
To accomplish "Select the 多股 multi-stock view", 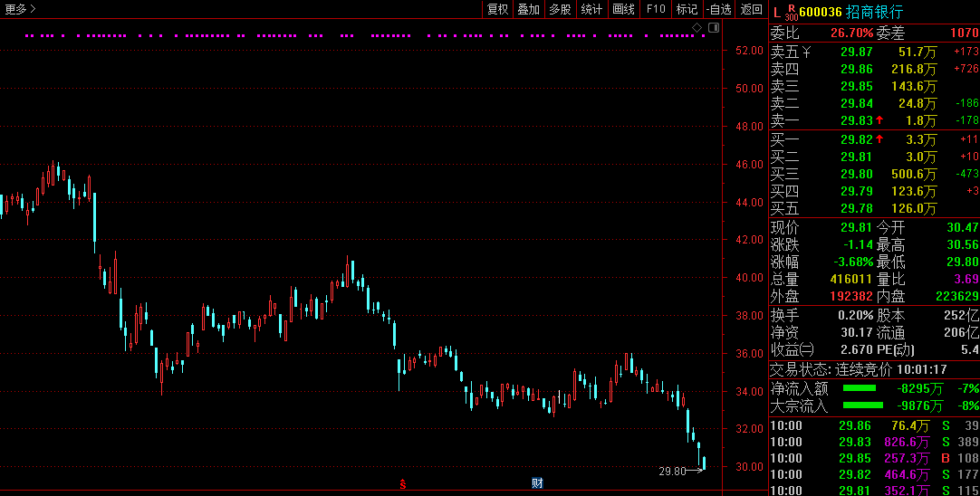I will [560, 9].
